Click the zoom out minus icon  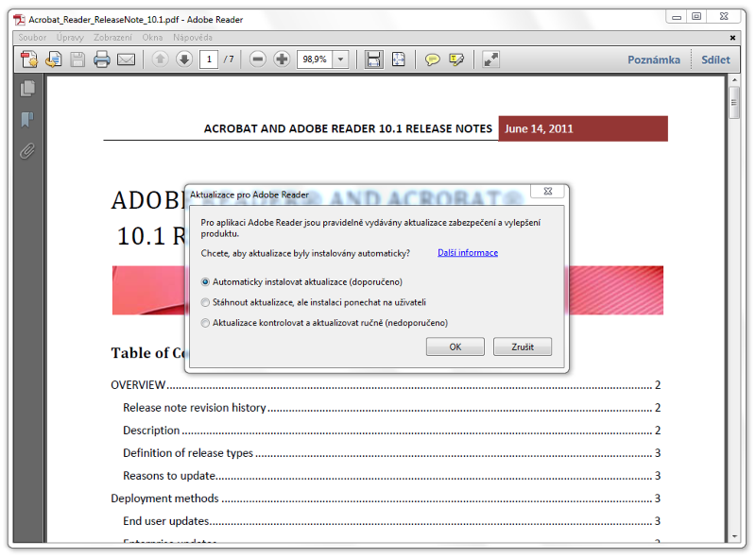[x=258, y=59]
